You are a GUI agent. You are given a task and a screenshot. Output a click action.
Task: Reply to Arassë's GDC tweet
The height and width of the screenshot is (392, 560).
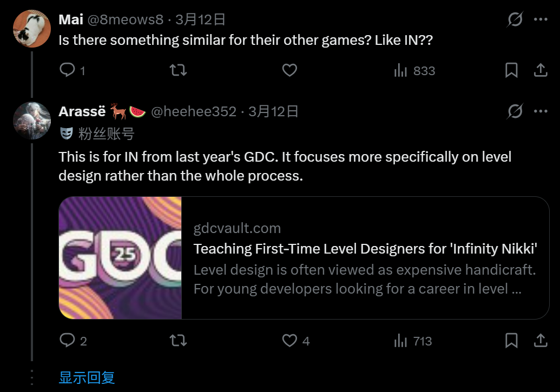click(x=67, y=341)
